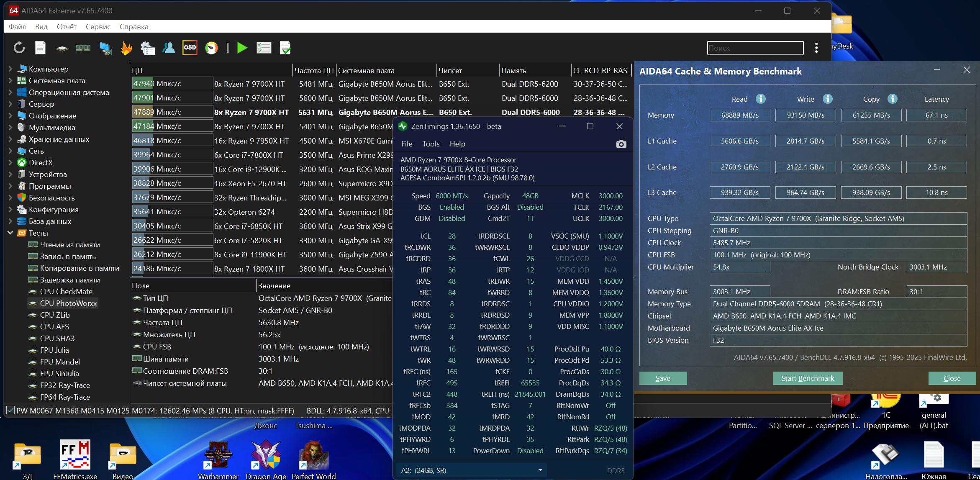The image size is (980, 480).
Task: Click the Save button in benchmark window
Action: point(662,378)
